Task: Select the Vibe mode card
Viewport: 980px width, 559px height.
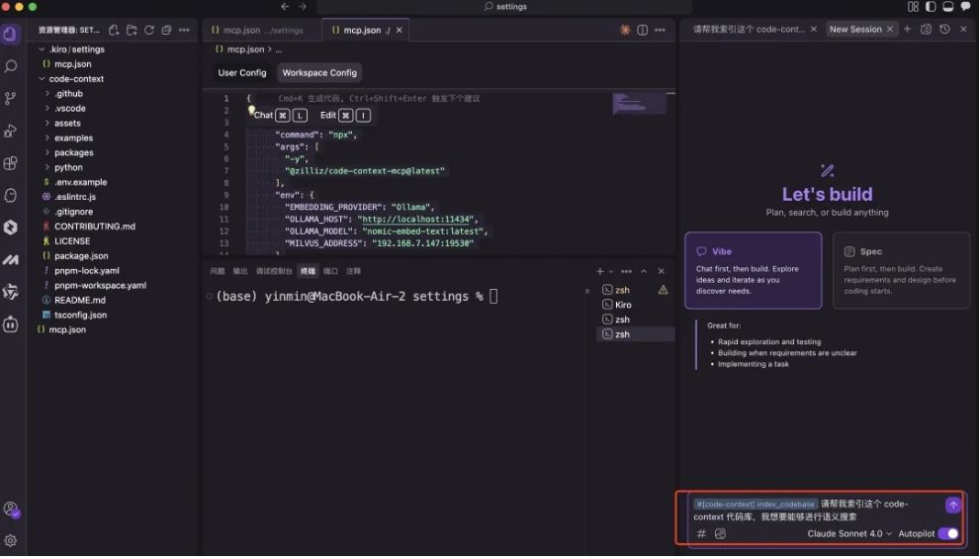Action: (x=754, y=271)
